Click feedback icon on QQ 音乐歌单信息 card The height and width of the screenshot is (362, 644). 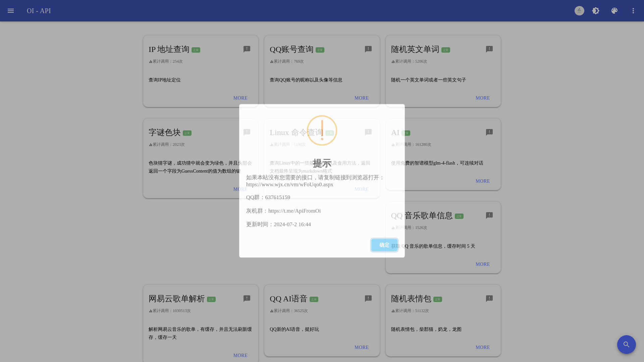489,216
